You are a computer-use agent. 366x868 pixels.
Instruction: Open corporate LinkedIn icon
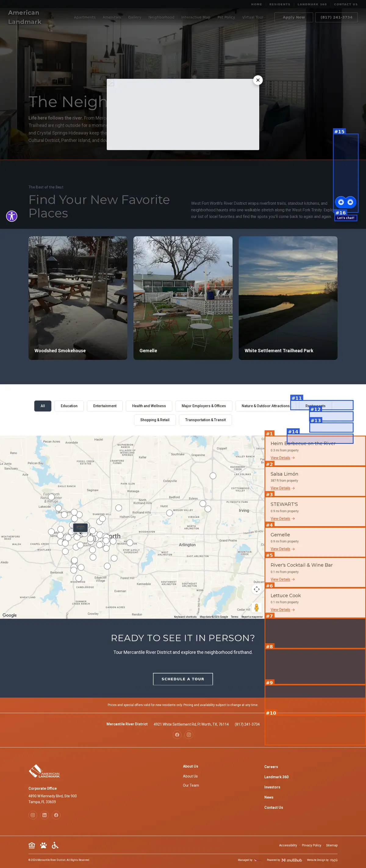(45, 815)
